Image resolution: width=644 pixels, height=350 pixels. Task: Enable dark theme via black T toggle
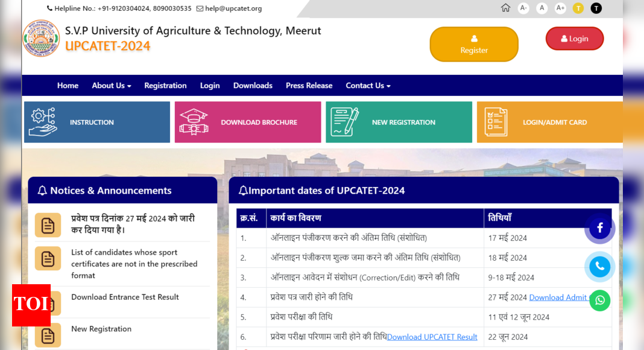(x=596, y=8)
